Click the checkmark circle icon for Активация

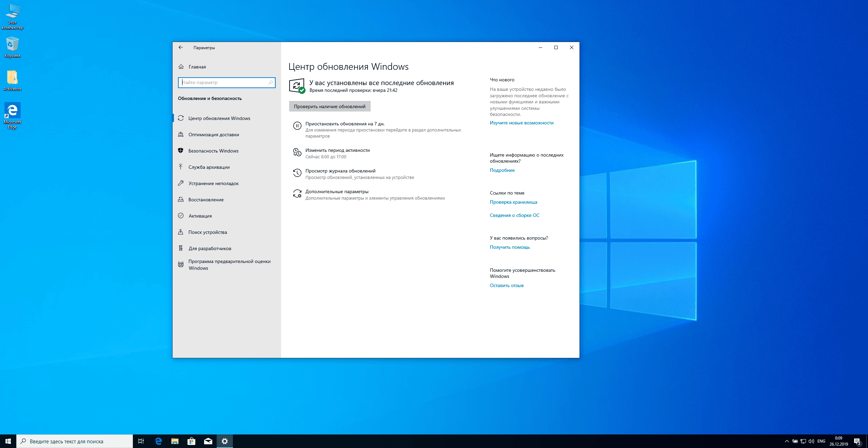[181, 216]
